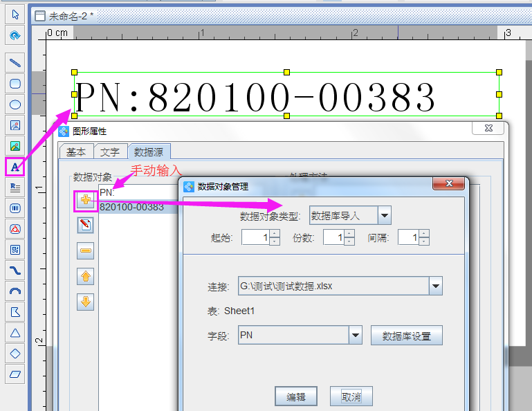The image size is (532, 411).
Task: Choose the triangle shape tool
Action: click(15, 332)
